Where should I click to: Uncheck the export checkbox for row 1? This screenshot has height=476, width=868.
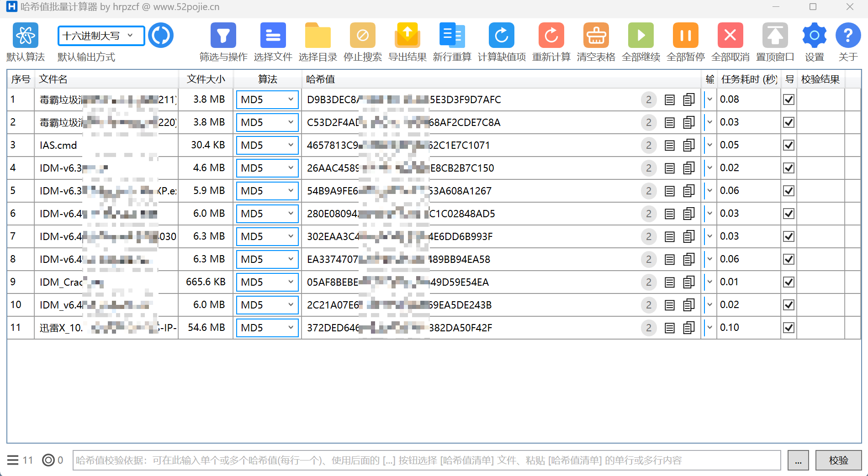(789, 99)
